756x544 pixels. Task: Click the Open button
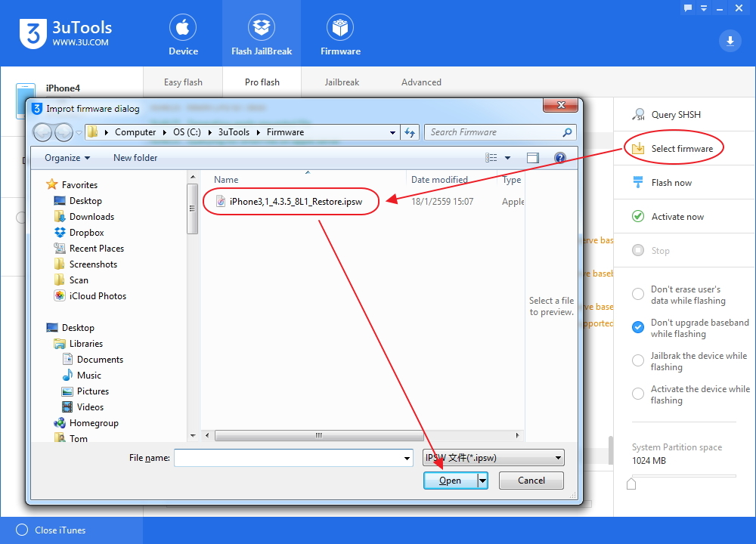(x=451, y=481)
